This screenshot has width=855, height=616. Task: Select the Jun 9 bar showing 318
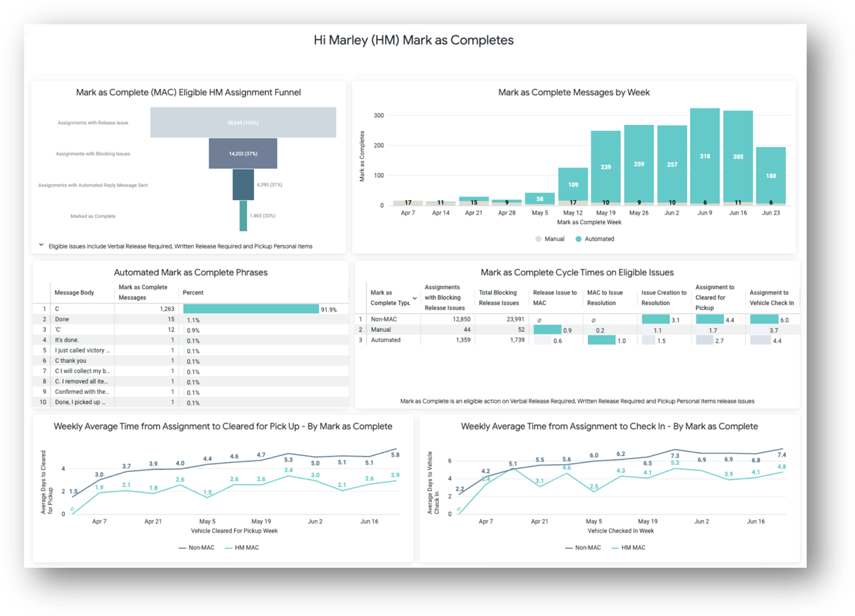click(705, 157)
